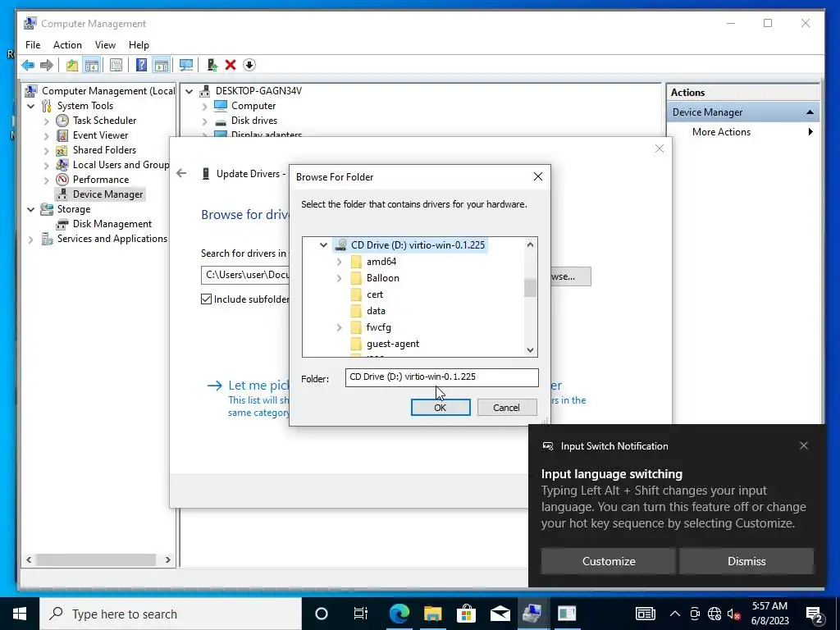This screenshot has height=630, width=840.
Task: Click the red X Uninstall device icon
Action: (231, 66)
